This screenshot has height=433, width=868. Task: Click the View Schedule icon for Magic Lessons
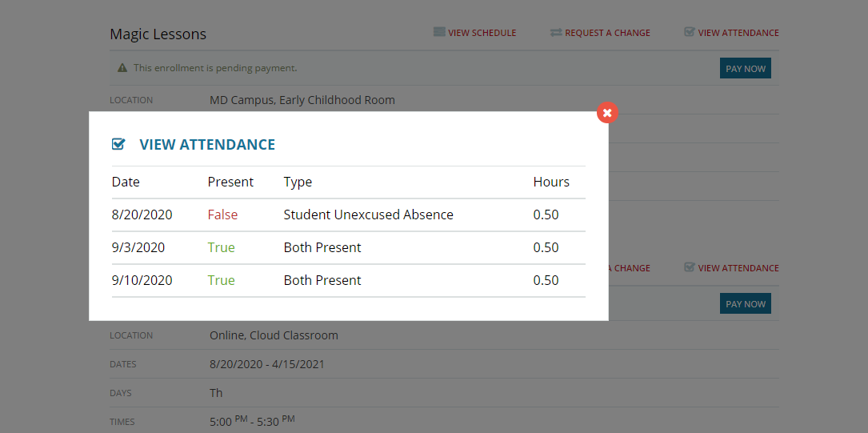coord(439,32)
